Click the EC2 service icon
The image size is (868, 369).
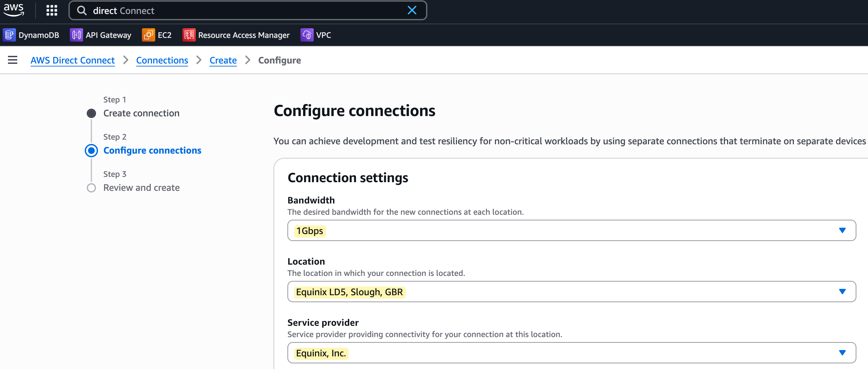(x=149, y=35)
